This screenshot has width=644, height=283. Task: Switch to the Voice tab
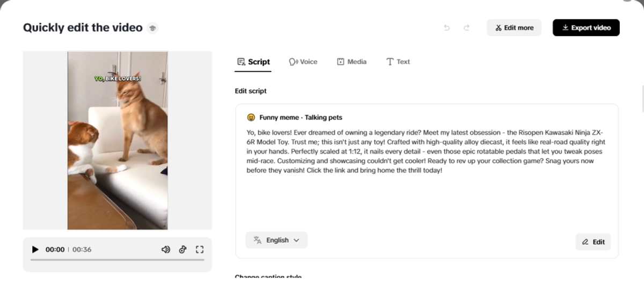point(303,62)
